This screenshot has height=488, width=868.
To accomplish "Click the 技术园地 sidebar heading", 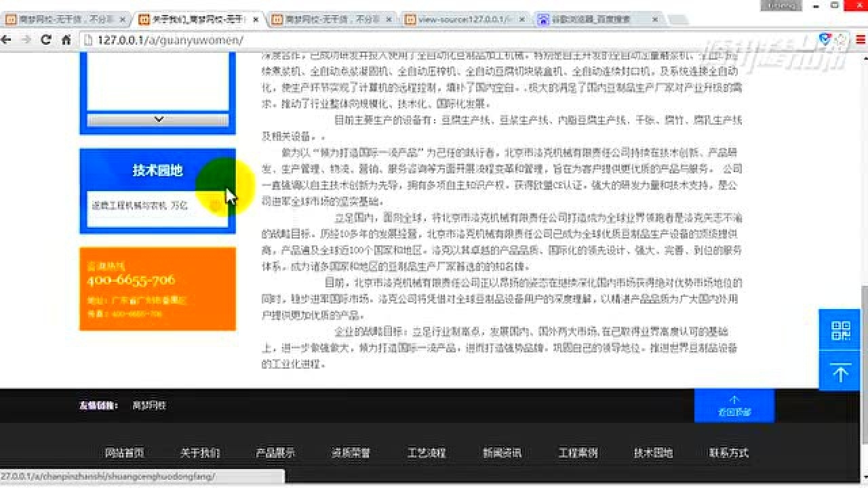I will [157, 171].
